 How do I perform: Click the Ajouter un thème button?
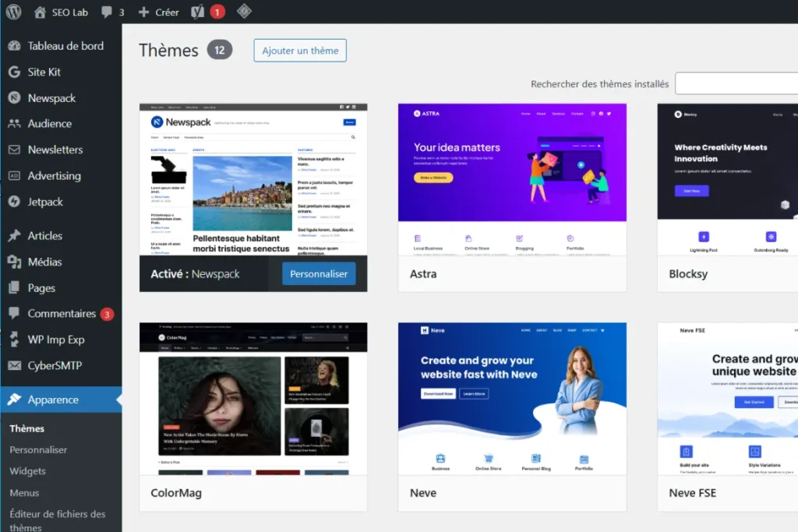click(x=300, y=51)
